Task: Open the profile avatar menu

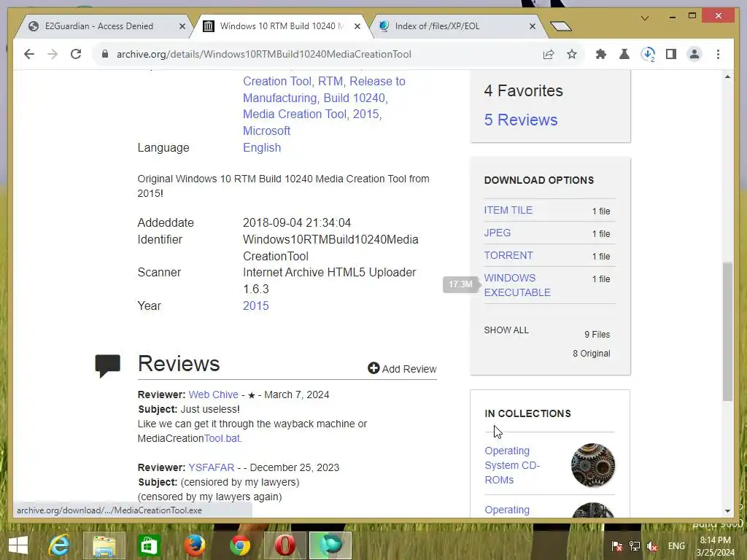Action: [x=694, y=54]
